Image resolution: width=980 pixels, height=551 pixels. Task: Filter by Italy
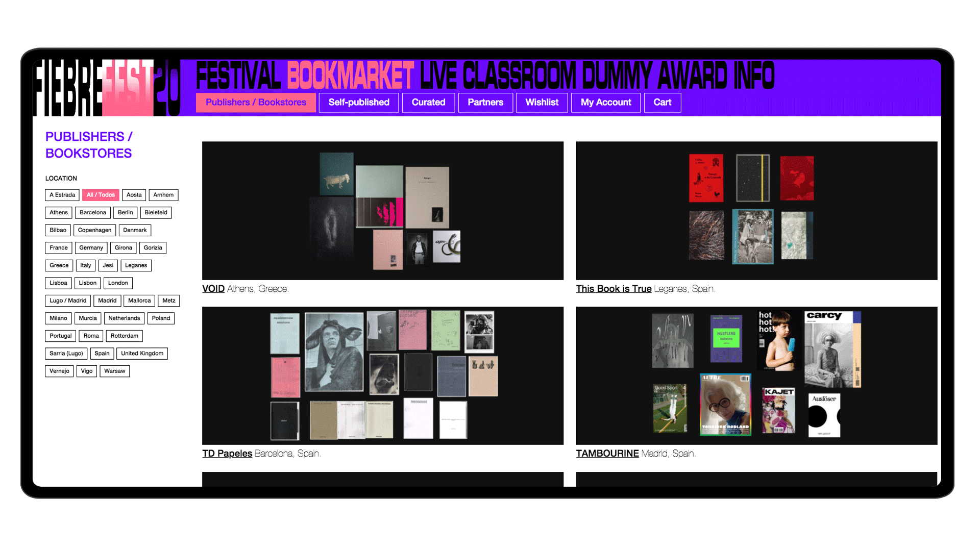point(86,265)
